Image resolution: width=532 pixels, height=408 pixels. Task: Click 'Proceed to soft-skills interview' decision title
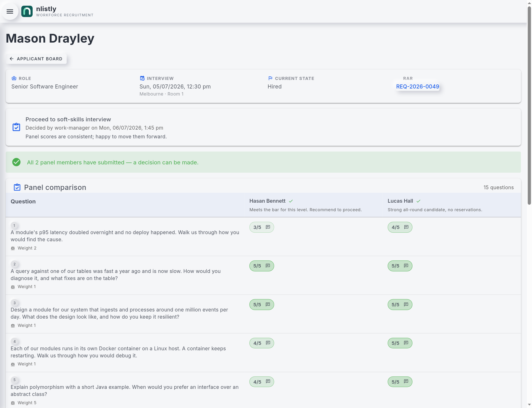coord(68,119)
